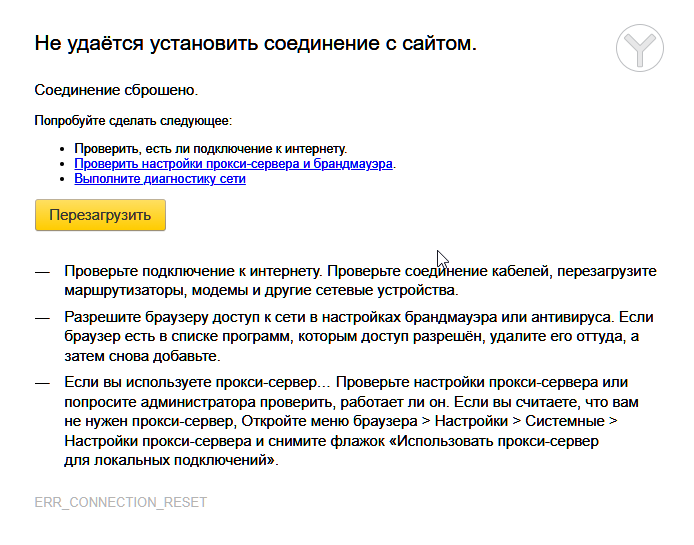Click the ERR_CONNECTION_RESET error code
This screenshot has height=545, width=694.
[120, 502]
